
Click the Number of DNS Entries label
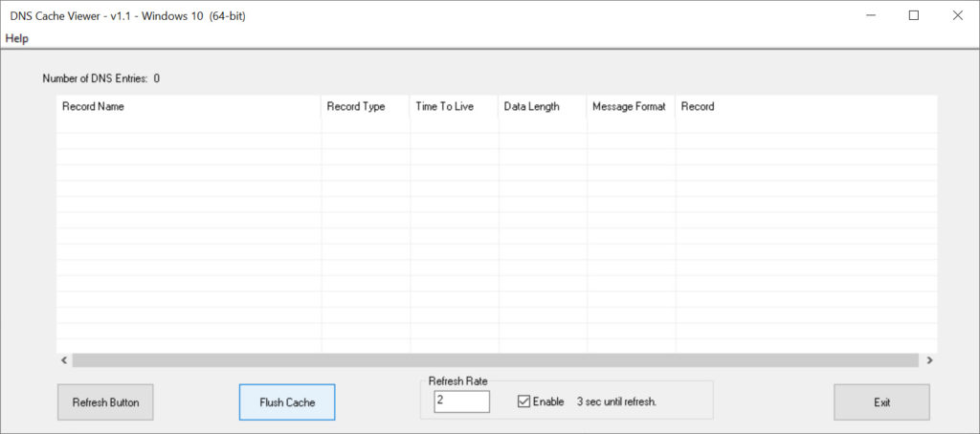click(100, 78)
